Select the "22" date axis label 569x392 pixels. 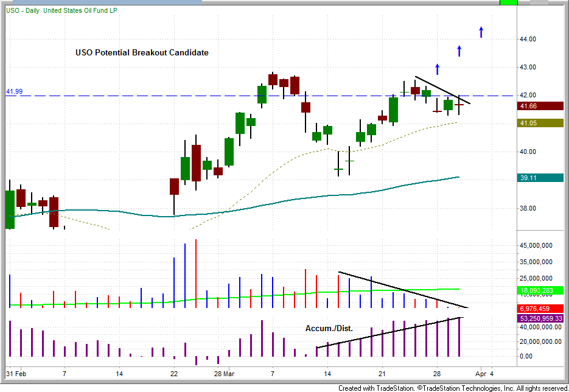pos(174,374)
